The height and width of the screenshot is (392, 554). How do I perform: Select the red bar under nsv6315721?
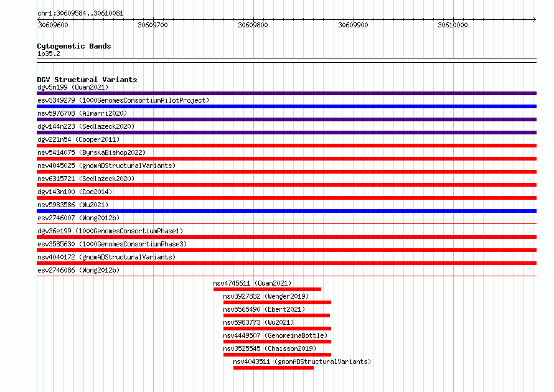pos(286,185)
